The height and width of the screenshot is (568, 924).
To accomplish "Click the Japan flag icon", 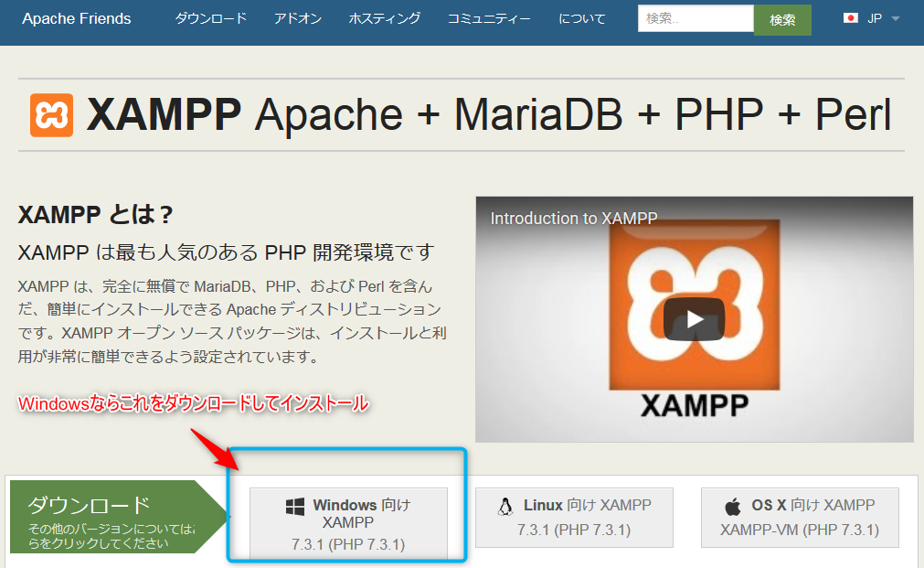I will 850,18.
